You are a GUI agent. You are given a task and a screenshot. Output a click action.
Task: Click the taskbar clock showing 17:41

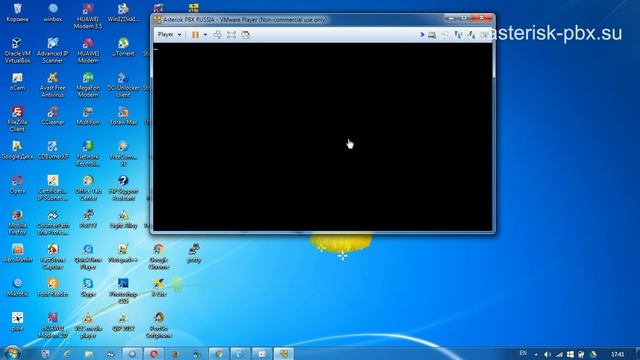pyautogui.click(x=618, y=354)
